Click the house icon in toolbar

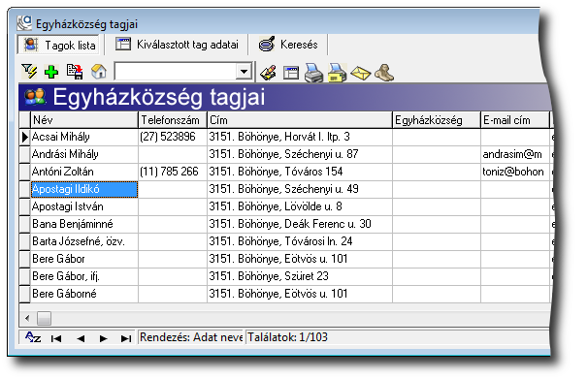(99, 71)
